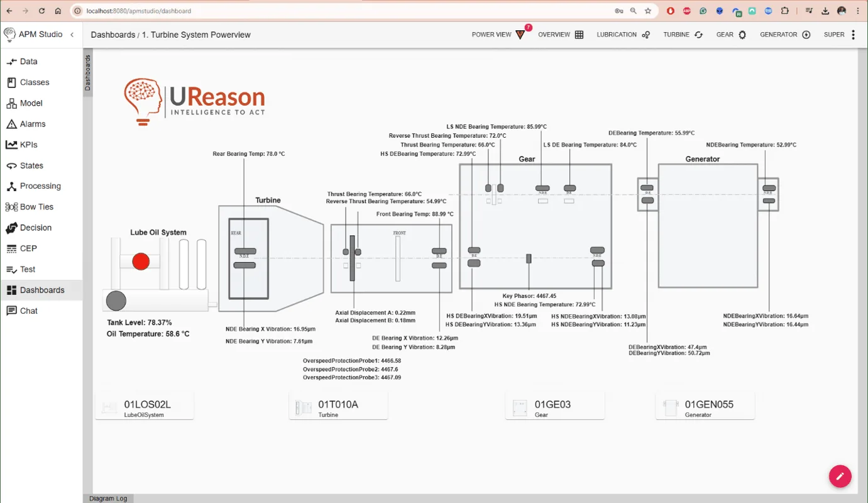Viewport: 868px width, 503px height.
Task: Select Key Phasor 4467.45 label
Action: [529, 296]
